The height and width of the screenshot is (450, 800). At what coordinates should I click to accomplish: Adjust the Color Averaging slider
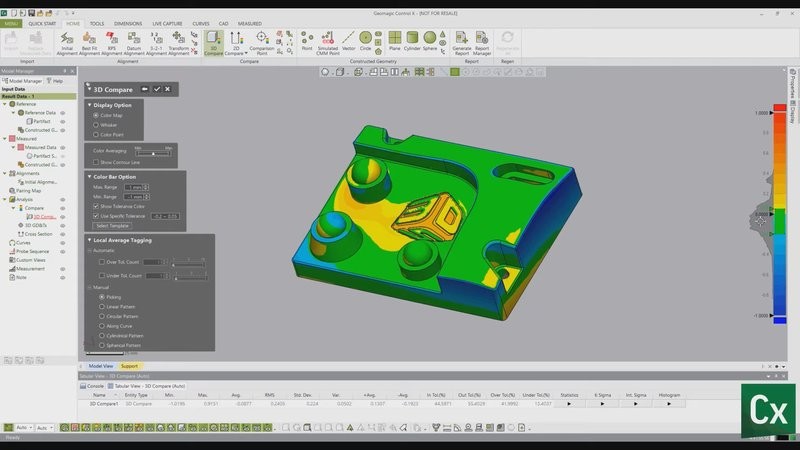154,152
